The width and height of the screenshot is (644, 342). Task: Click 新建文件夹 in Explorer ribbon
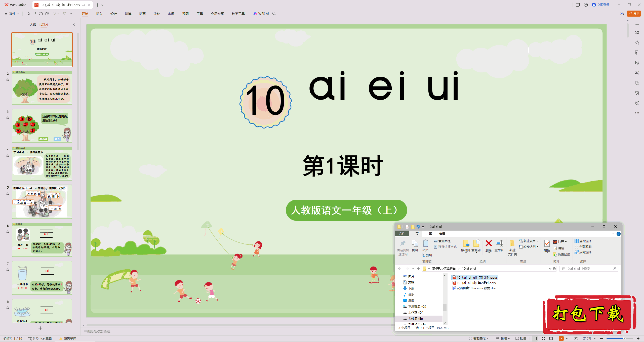(512, 248)
